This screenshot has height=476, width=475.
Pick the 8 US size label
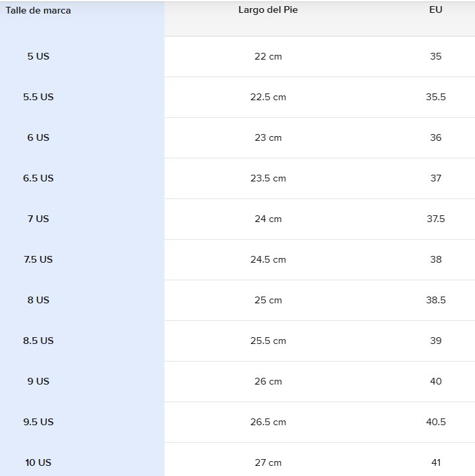pyautogui.click(x=39, y=300)
